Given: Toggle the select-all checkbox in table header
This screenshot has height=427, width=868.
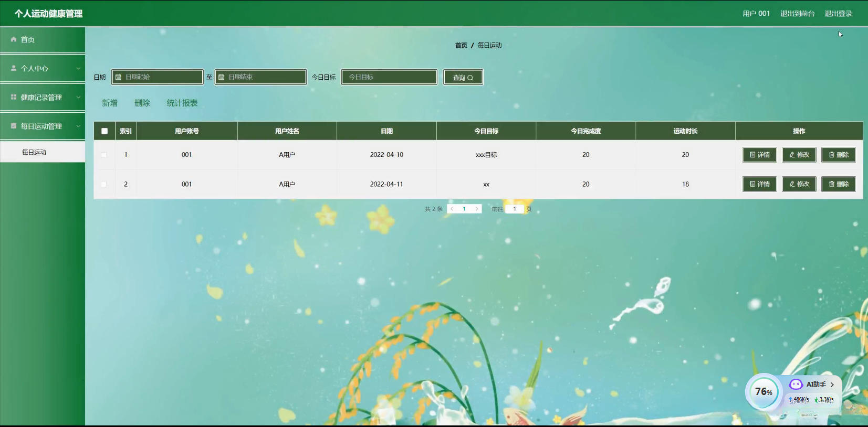Looking at the screenshot, I should coord(104,131).
